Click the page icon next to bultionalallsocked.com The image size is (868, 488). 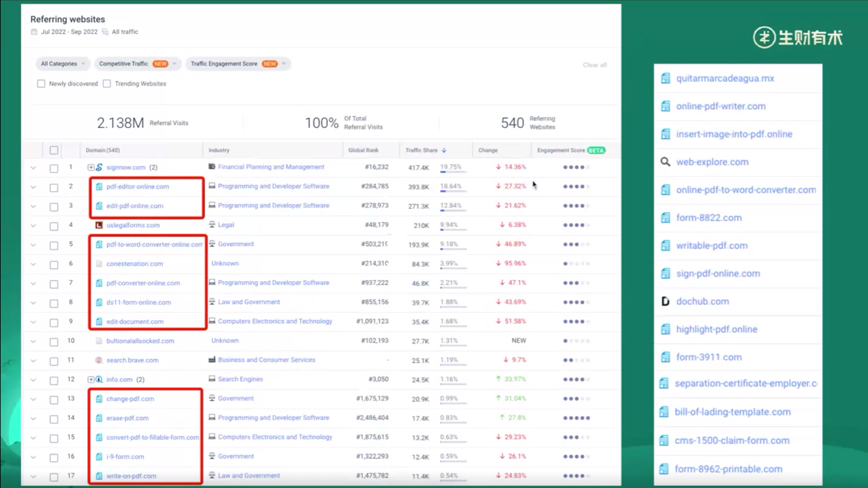tap(99, 341)
